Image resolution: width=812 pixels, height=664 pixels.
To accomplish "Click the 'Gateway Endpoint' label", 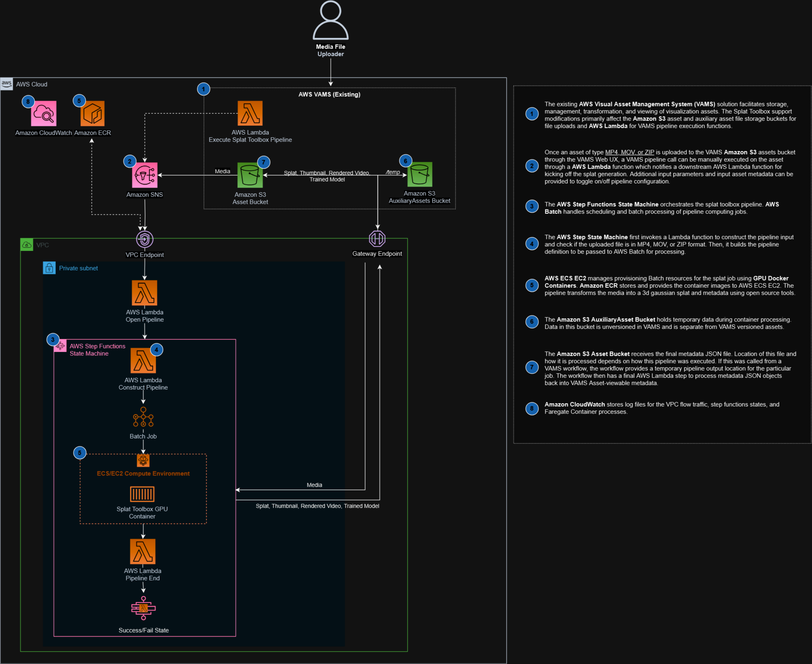I will click(x=377, y=254).
